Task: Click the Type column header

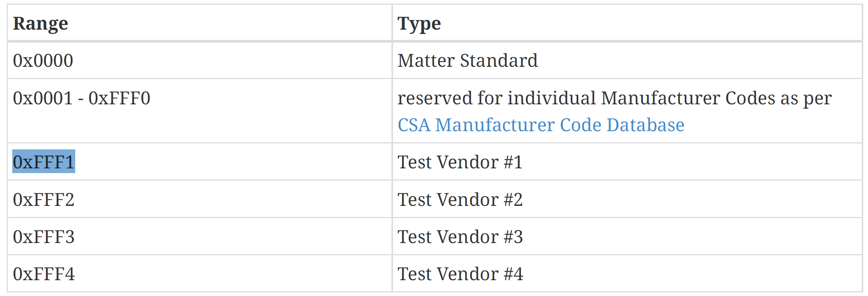Action: (419, 24)
